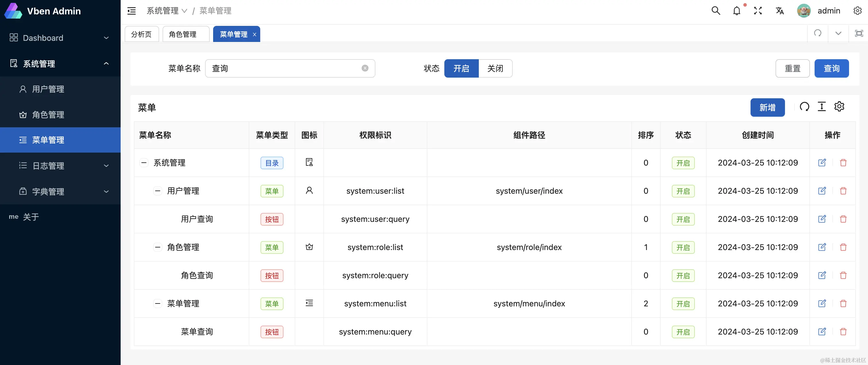
Task: Enter fullscreen with the expand arrows icon
Action: [x=758, y=11]
